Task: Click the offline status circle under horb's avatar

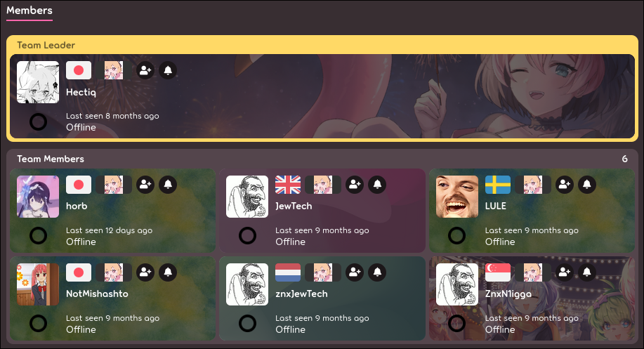Action: 38,236
